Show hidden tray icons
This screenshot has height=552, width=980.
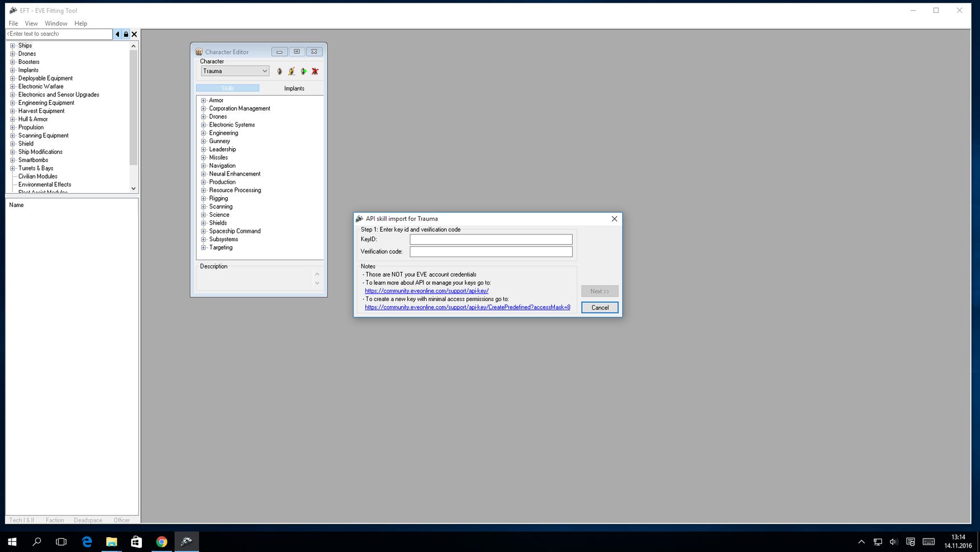coord(861,542)
